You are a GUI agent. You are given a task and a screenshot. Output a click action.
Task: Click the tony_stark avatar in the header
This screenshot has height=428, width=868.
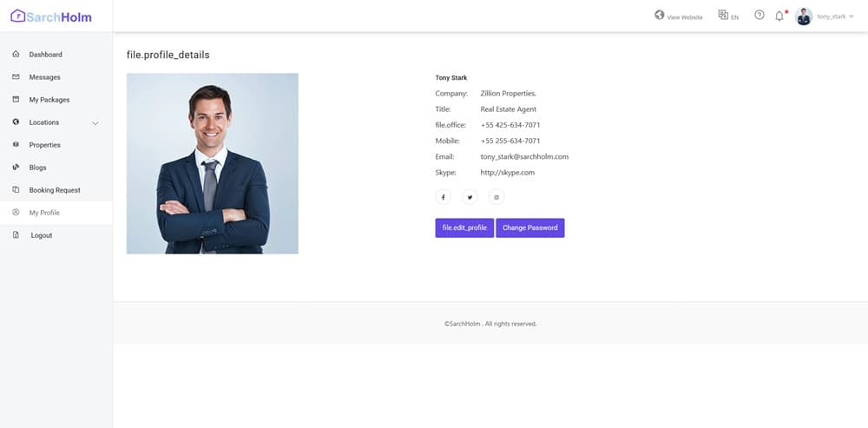[804, 16]
